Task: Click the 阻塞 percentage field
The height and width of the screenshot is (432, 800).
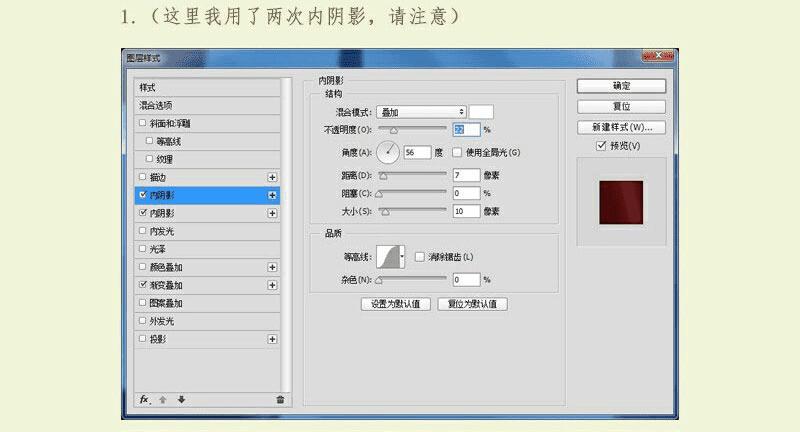Action: point(466,193)
